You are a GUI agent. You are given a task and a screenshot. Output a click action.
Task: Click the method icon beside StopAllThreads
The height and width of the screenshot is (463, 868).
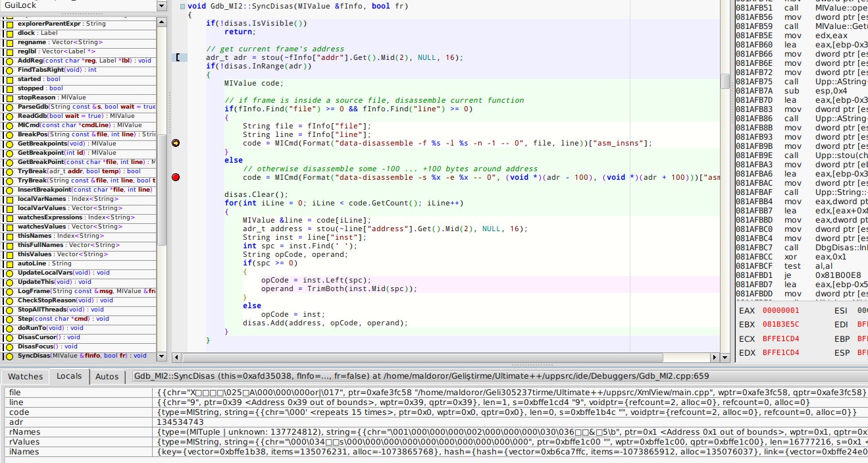coord(10,310)
